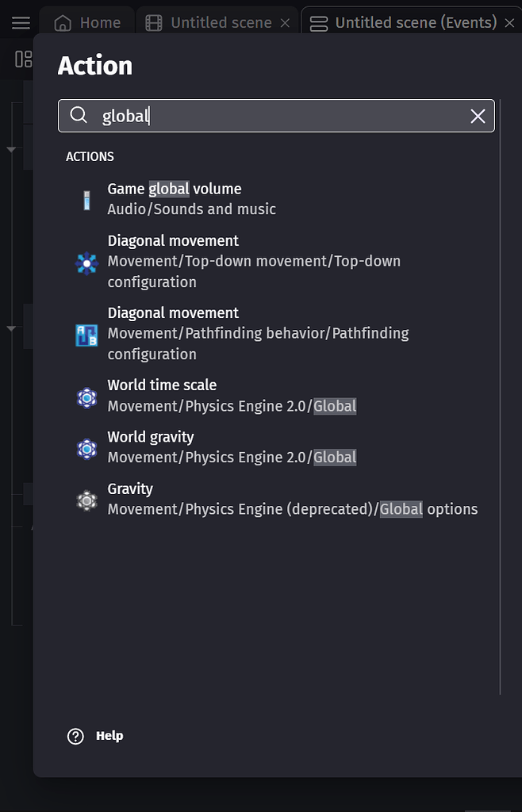
Task: Click the Pathfinding behavior configuration icon
Action: pos(86,335)
